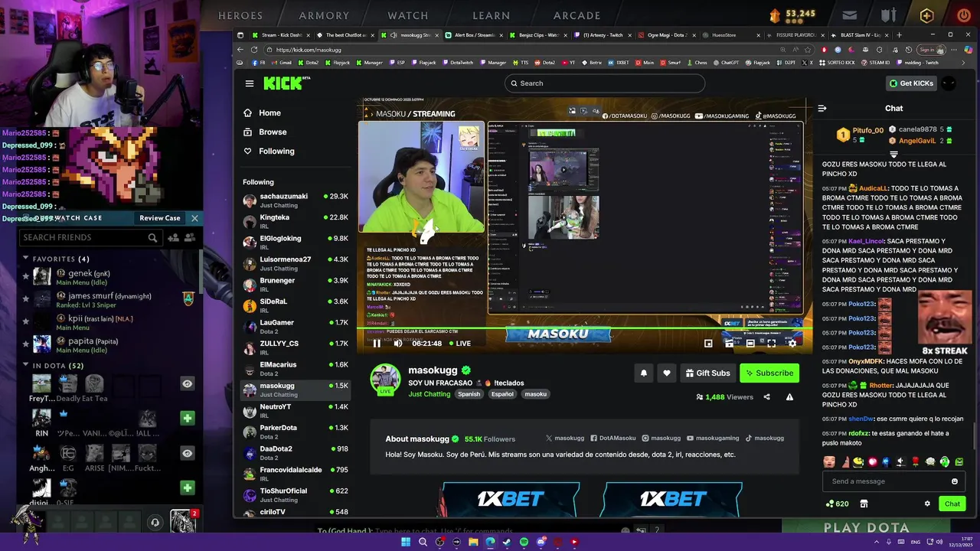Viewport: 980px width, 551px height.
Task: Open the Kick shop storefront icon
Action: coord(864,504)
